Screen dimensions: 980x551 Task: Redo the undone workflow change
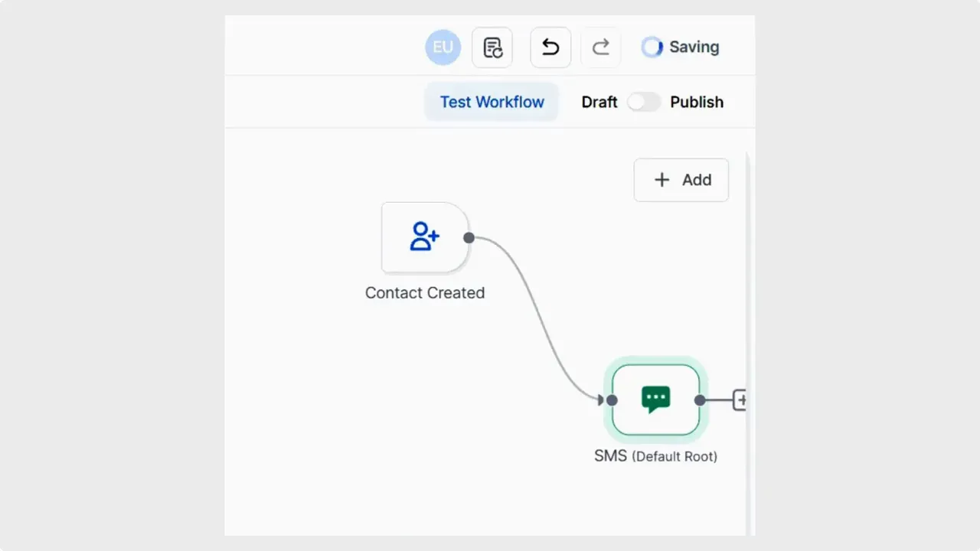[600, 47]
